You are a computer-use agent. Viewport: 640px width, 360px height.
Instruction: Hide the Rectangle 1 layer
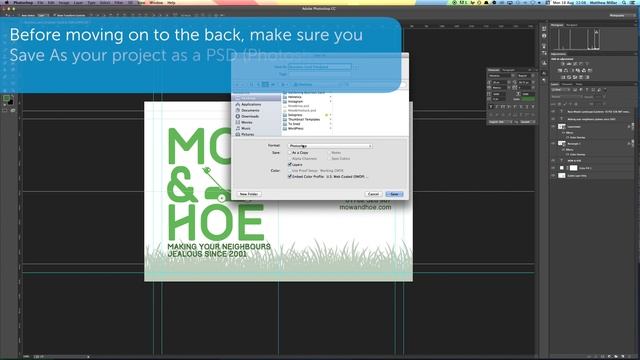coord(553,143)
